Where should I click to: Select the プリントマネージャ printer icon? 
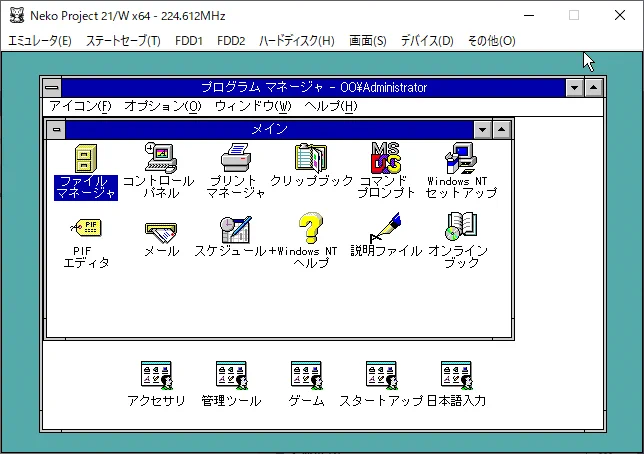click(236, 158)
